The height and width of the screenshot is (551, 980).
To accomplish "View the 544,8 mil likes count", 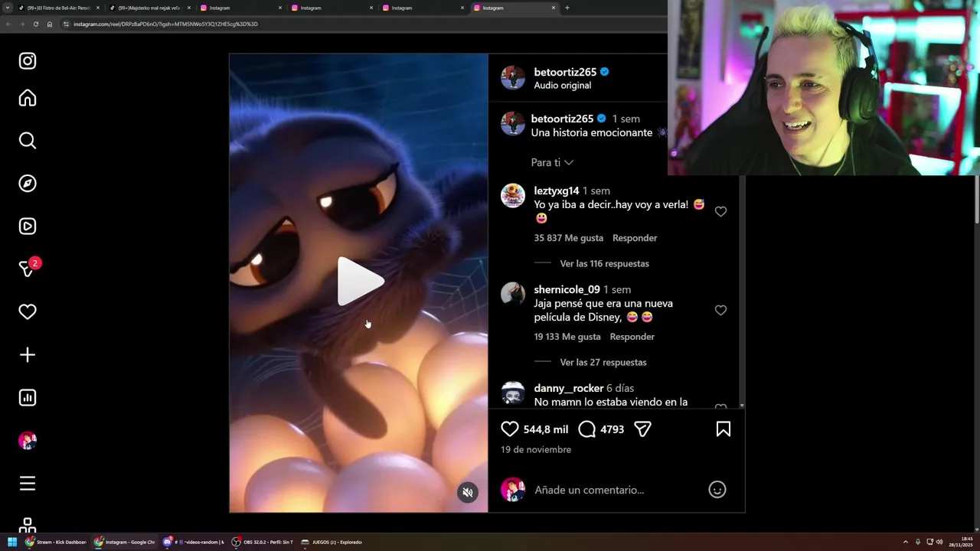I will (x=546, y=429).
